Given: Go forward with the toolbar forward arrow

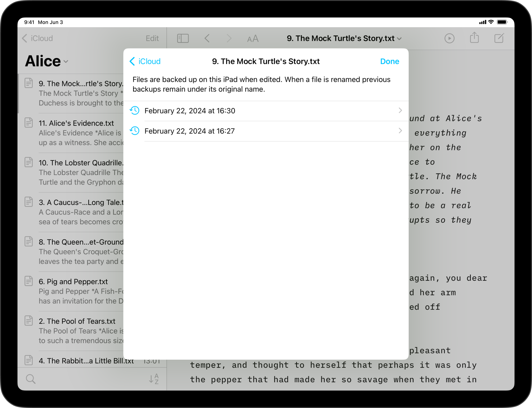Looking at the screenshot, I should pos(229,38).
